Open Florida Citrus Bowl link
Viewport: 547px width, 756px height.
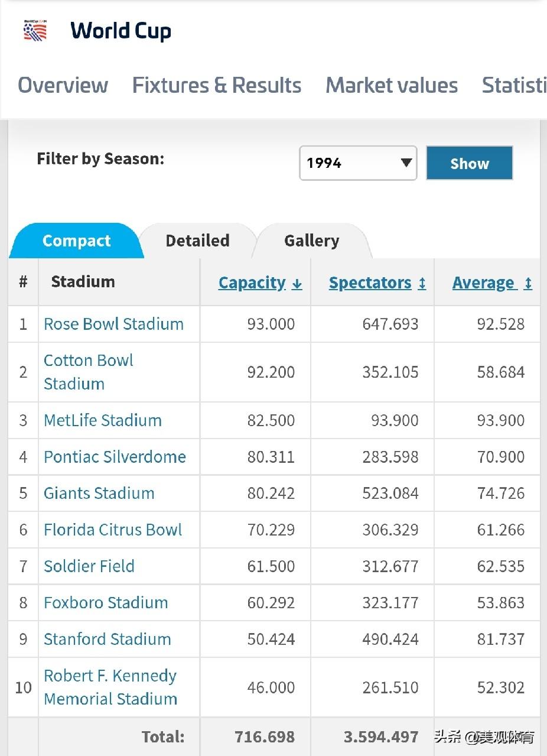(x=113, y=530)
